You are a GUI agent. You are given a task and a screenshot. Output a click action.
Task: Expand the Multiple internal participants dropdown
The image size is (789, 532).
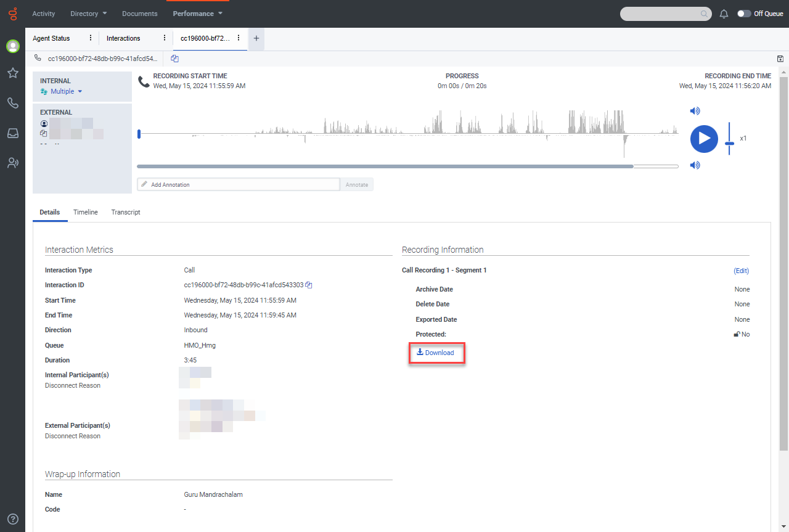[65, 91]
